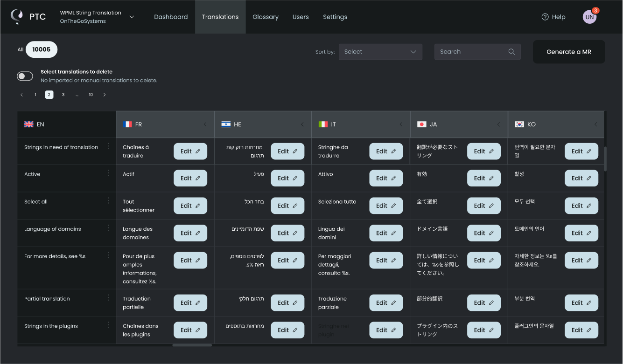
Task: Navigate to the Dashboard menu item
Action: [x=171, y=17]
